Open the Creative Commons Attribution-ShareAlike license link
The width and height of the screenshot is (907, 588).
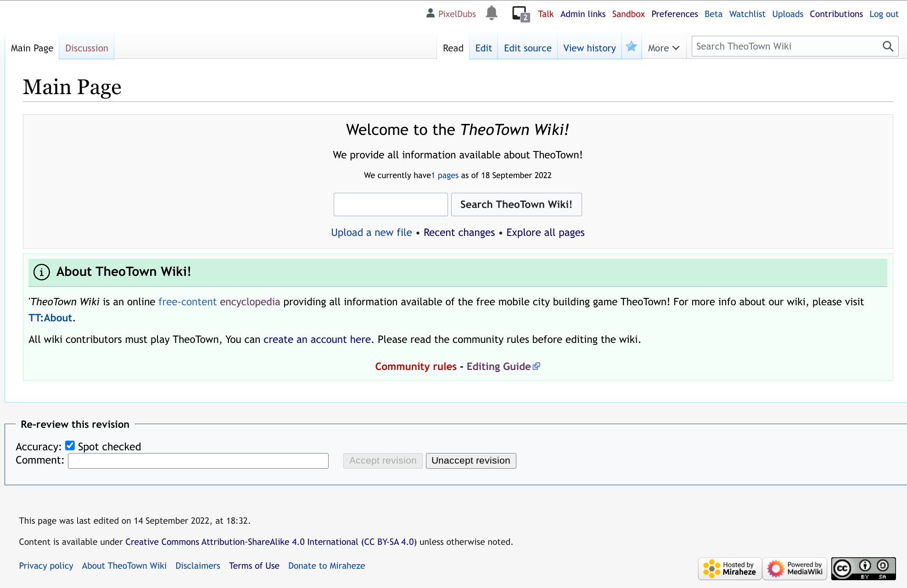coord(271,542)
